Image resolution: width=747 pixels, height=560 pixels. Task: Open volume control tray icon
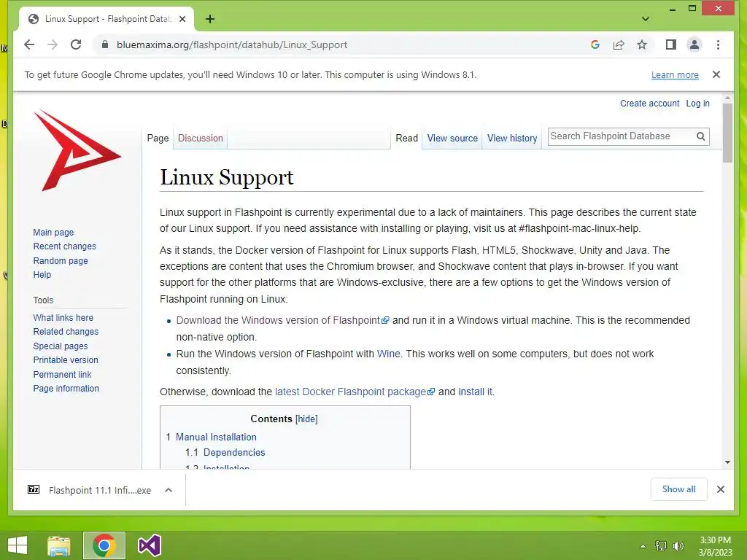[678, 546]
